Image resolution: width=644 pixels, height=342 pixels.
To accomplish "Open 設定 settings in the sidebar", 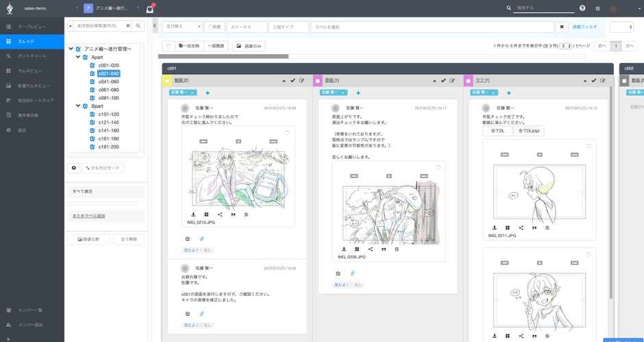I will coord(32,130).
